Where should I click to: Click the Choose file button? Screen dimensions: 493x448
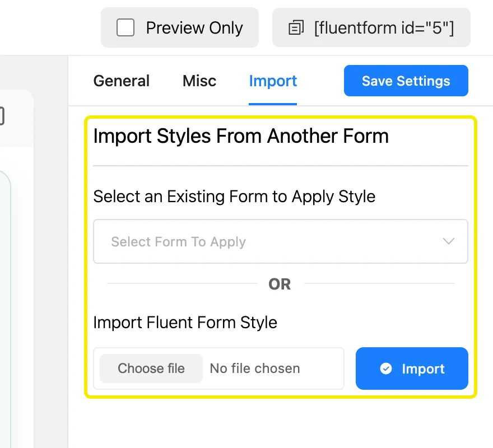click(x=151, y=368)
